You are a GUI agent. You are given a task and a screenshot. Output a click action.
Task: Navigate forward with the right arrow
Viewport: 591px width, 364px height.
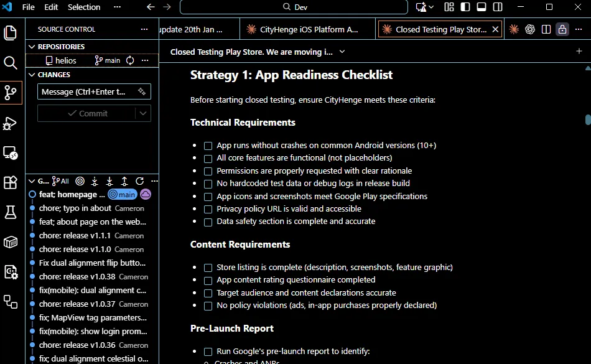point(167,7)
